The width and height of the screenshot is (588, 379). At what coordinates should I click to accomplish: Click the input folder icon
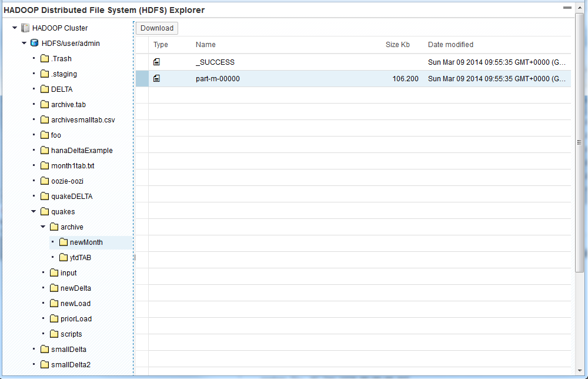54,273
